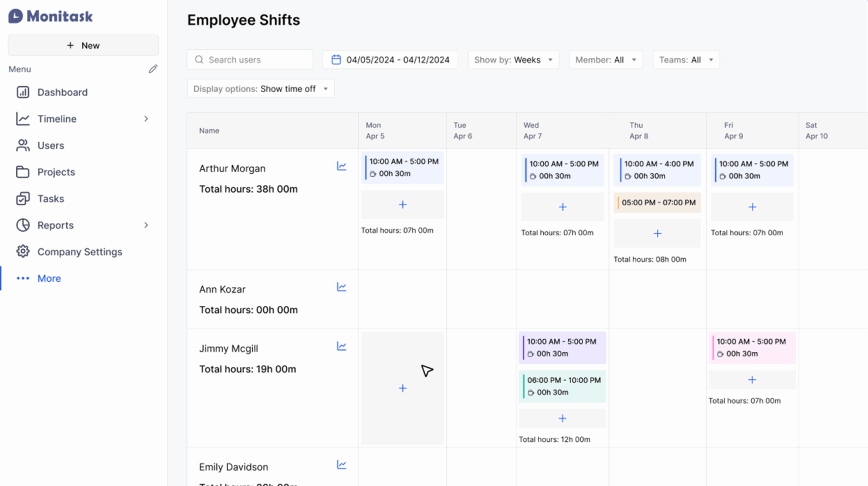
Task: Add shift for Arthur Morgan on Mon Apr 5
Action: [402, 205]
